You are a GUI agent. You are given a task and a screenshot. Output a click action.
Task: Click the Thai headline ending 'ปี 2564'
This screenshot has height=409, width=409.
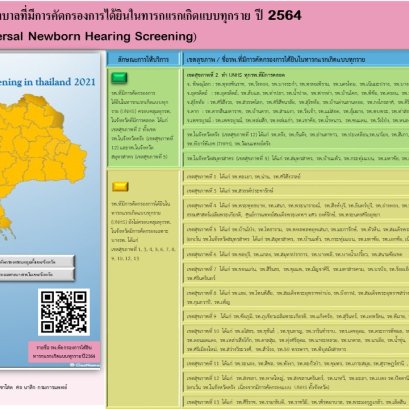(x=150, y=15)
